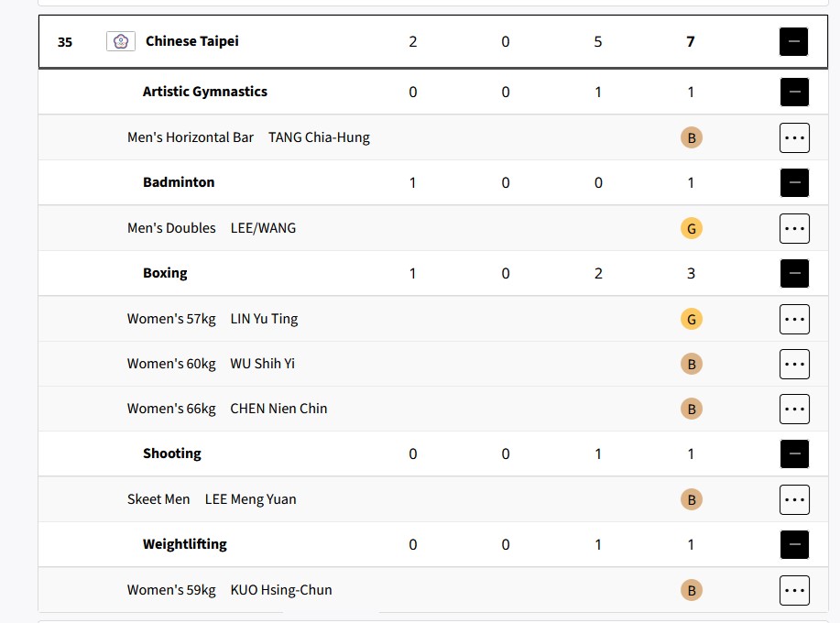Open the Women's 57kg Boxing event entry
This screenshot has height=623, width=840.
171,318
